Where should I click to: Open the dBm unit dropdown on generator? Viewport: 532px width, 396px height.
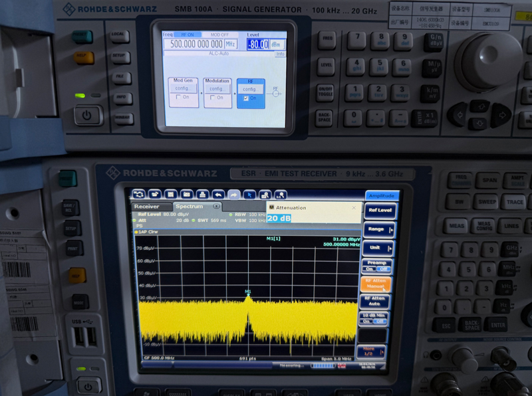[x=277, y=45]
